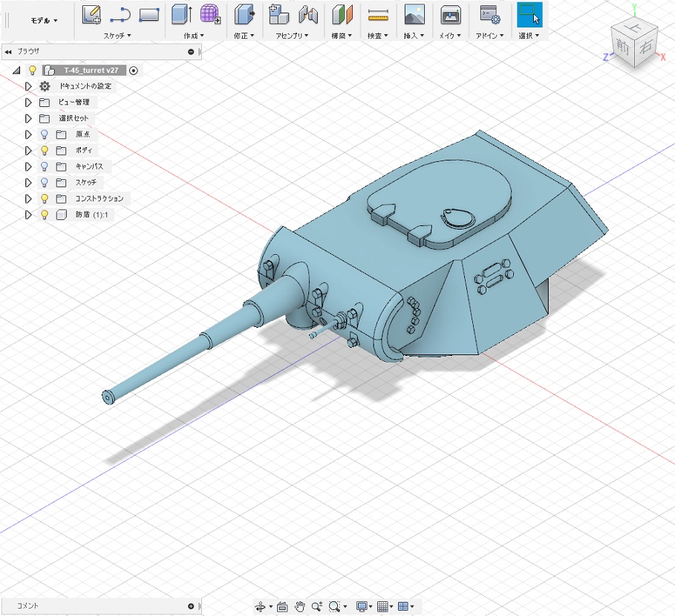Click the Offset Plane construct icon
The image size is (675, 616).
[x=342, y=15]
